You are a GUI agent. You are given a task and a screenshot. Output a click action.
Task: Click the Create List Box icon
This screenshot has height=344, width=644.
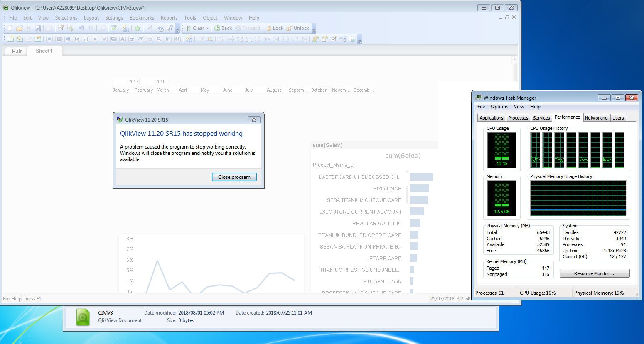(49, 39)
